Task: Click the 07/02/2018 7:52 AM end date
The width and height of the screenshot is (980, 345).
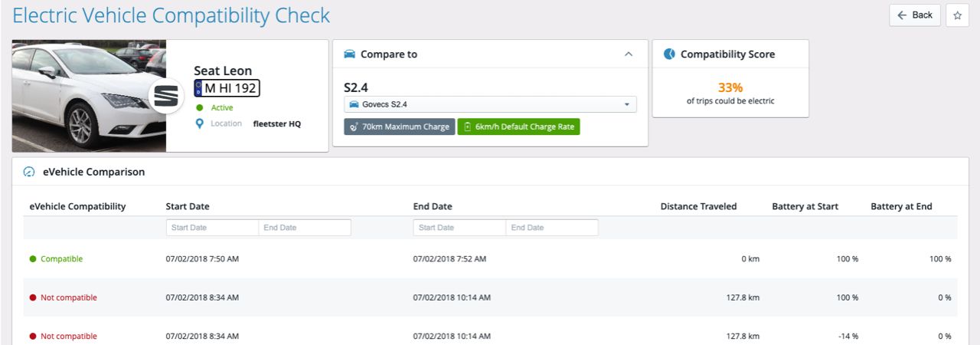Action: pyautogui.click(x=449, y=259)
